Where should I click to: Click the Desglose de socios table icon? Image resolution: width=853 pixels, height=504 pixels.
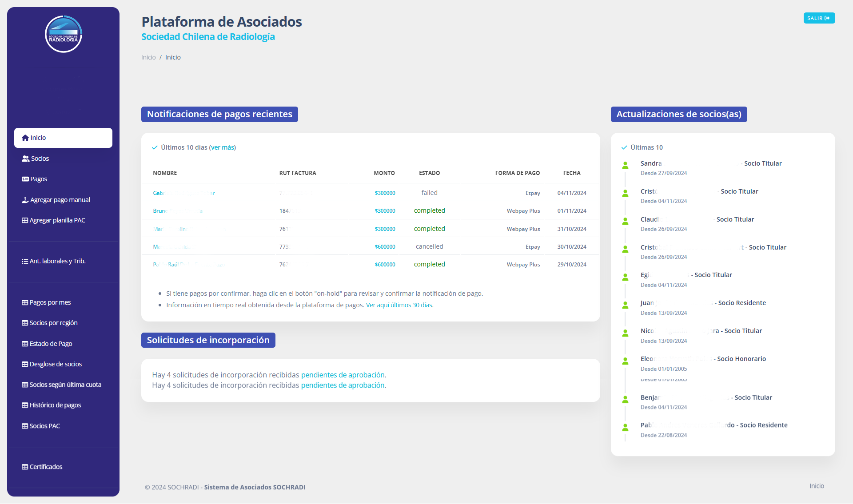tap(25, 364)
